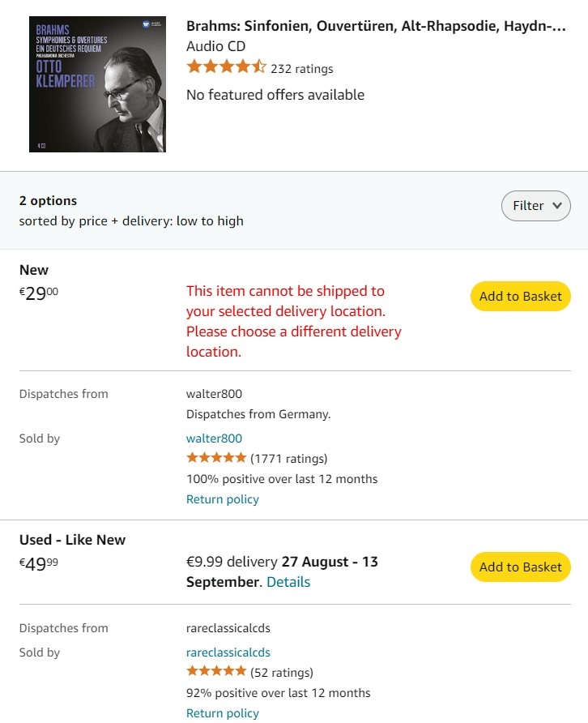Click walter800's five-star seller rating
Screen dimensions: 588x723
[216, 458]
